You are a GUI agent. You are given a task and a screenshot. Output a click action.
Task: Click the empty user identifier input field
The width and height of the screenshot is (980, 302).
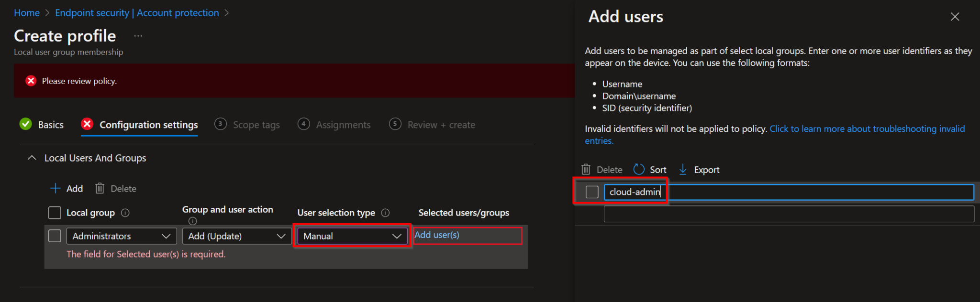pos(788,214)
